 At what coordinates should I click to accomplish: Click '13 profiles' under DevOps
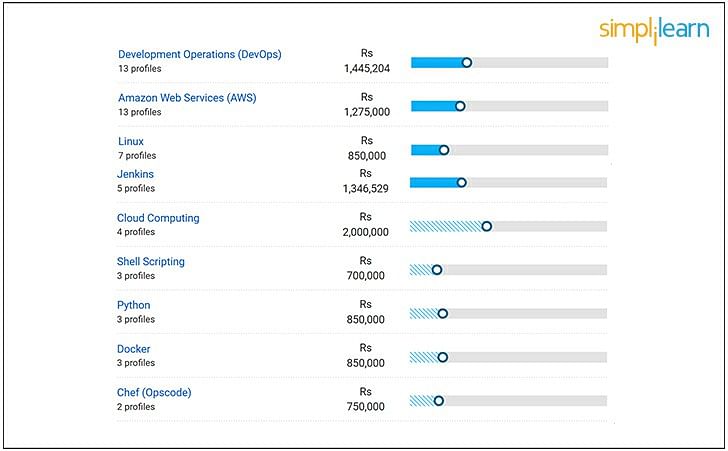(140, 69)
